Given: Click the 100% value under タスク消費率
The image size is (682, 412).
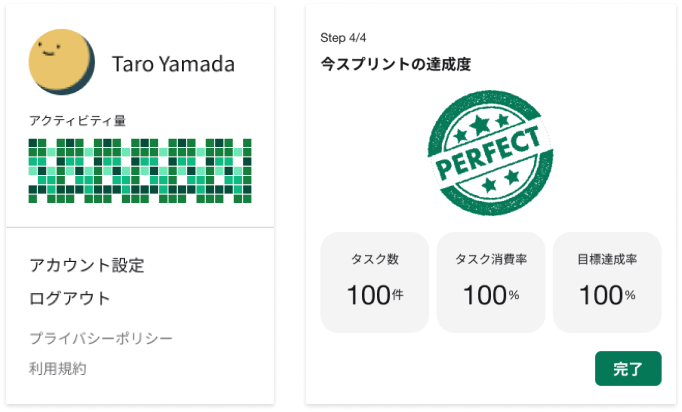Looking at the screenshot, I should (x=490, y=295).
